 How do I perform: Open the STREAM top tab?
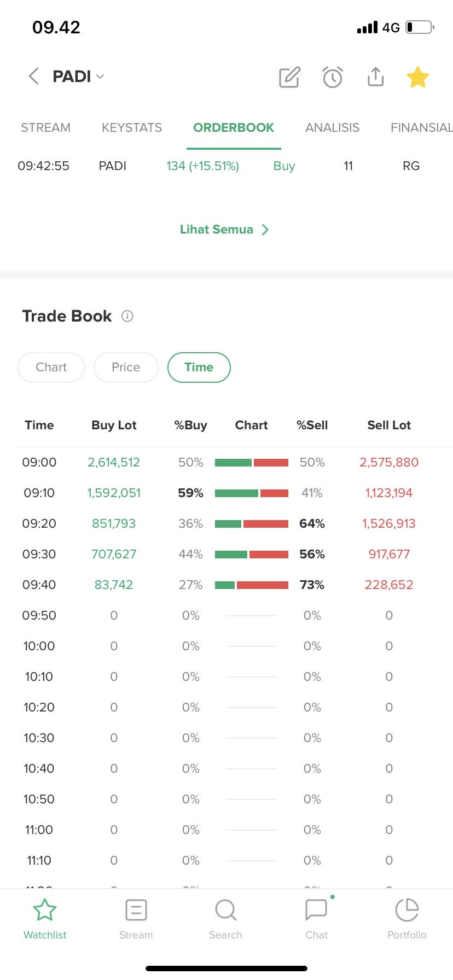[x=45, y=128]
